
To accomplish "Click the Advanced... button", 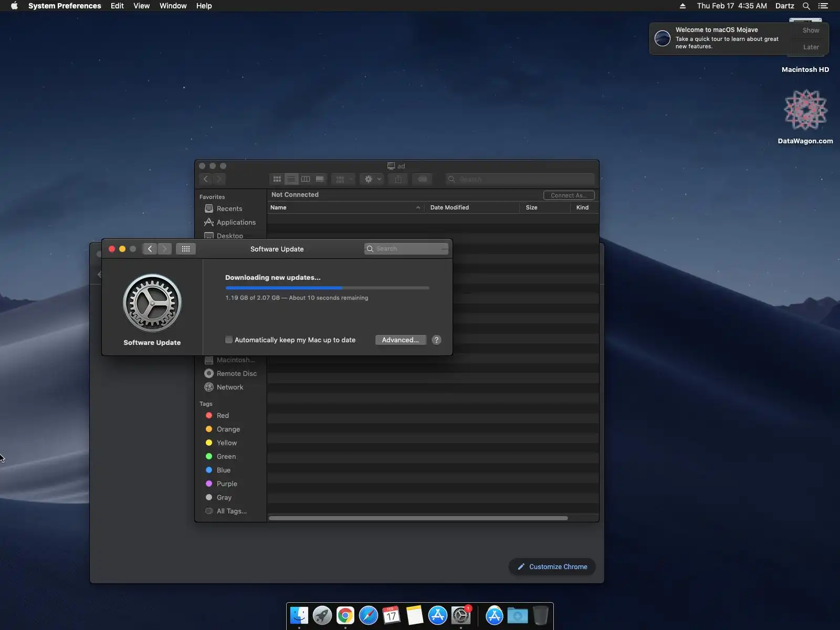I will click(x=401, y=340).
